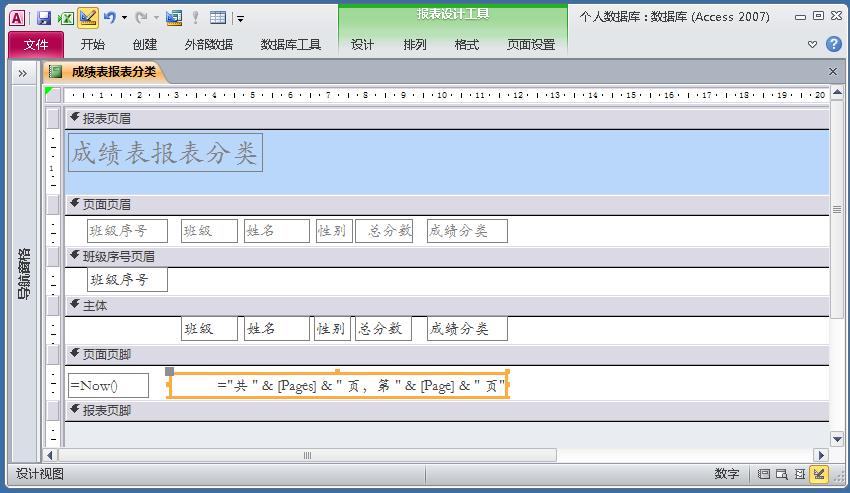
Task: Click the horizontal scrollbar right arrow
Action: [x=821, y=455]
